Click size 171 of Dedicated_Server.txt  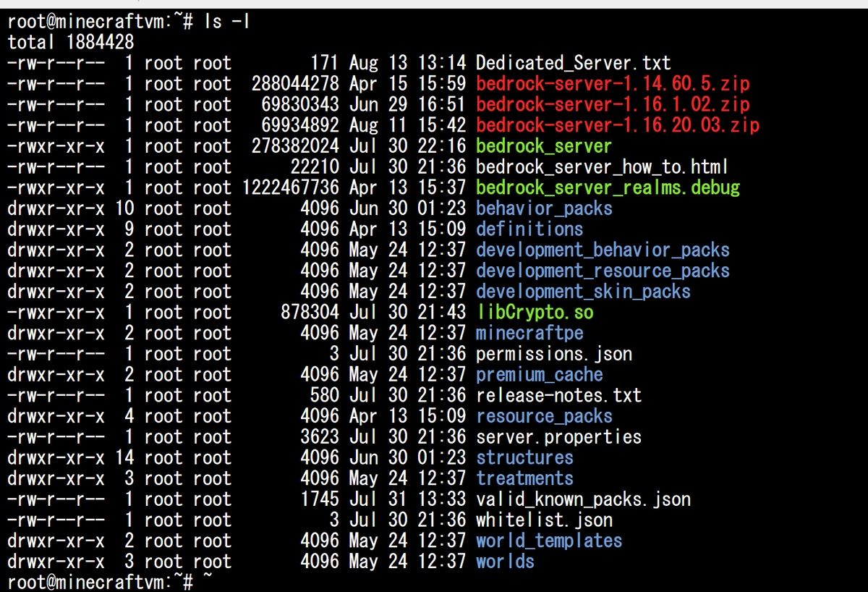pyautogui.click(x=324, y=64)
